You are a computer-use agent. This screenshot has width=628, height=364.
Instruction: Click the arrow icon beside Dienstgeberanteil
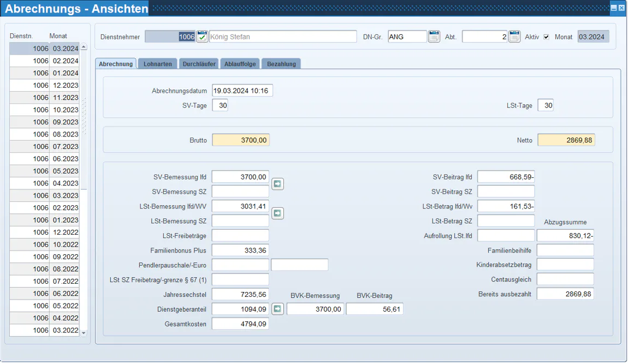coord(277,309)
